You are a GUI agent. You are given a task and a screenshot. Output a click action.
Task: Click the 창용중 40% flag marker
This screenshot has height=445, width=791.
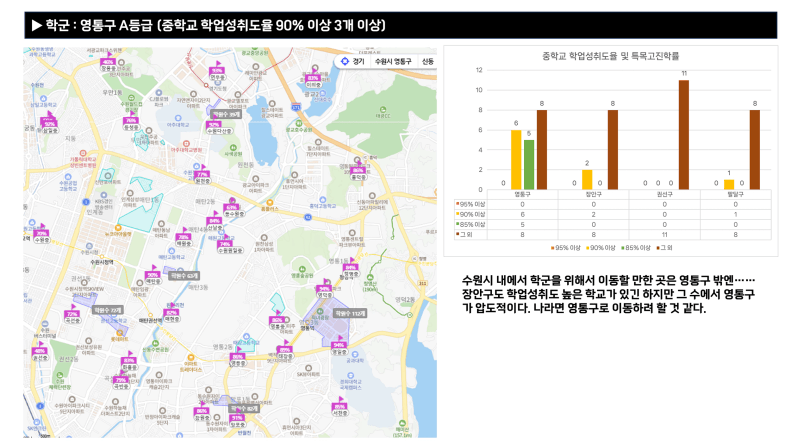tap(108, 64)
